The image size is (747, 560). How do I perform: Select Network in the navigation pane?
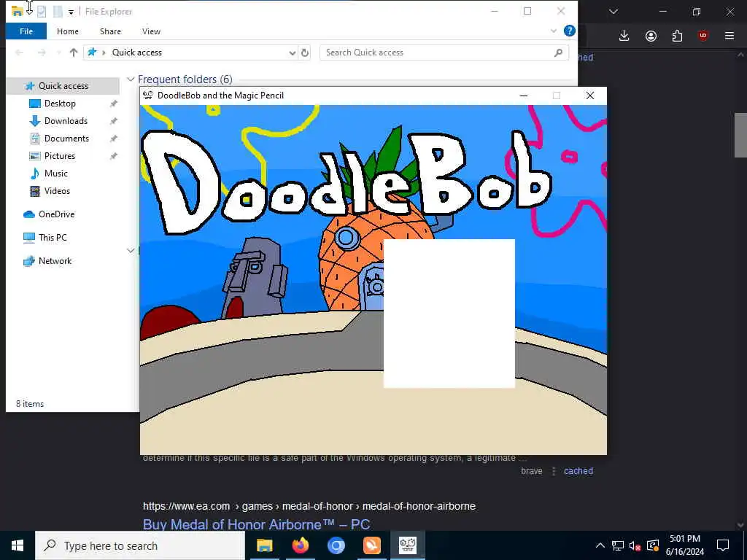pyautogui.click(x=55, y=261)
